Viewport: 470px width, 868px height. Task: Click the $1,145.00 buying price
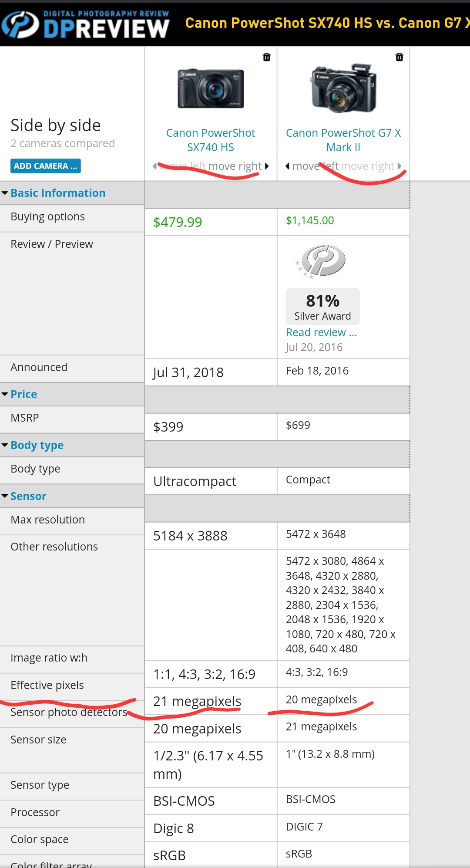click(310, 220)
